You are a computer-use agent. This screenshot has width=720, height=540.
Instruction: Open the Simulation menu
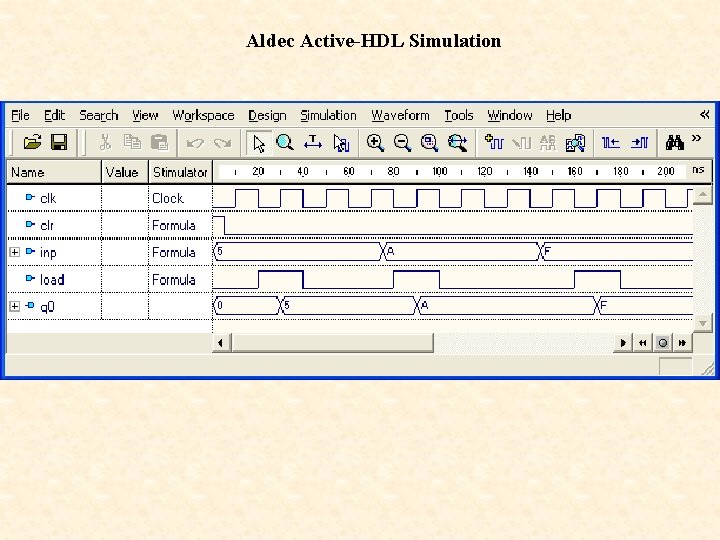(328, 115)
